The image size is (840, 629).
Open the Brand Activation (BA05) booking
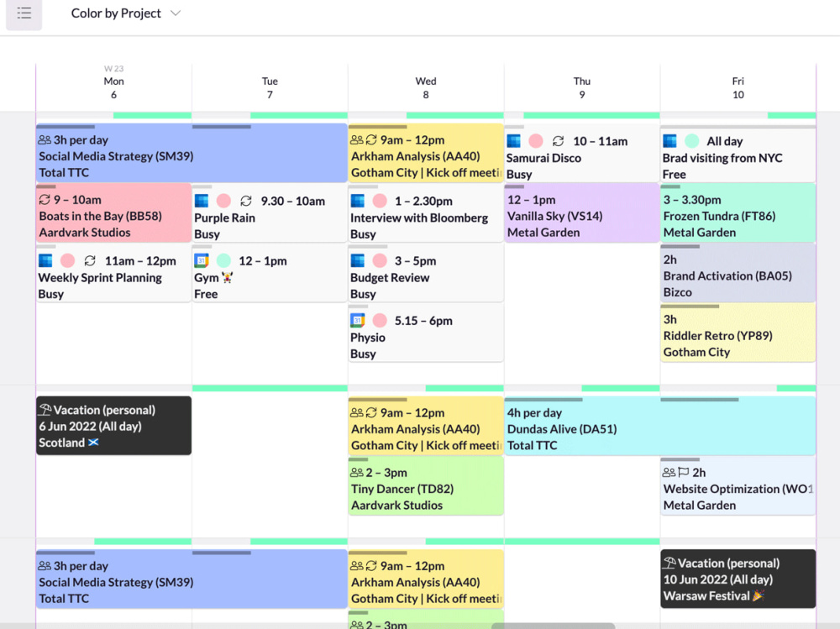click(738, 273)
